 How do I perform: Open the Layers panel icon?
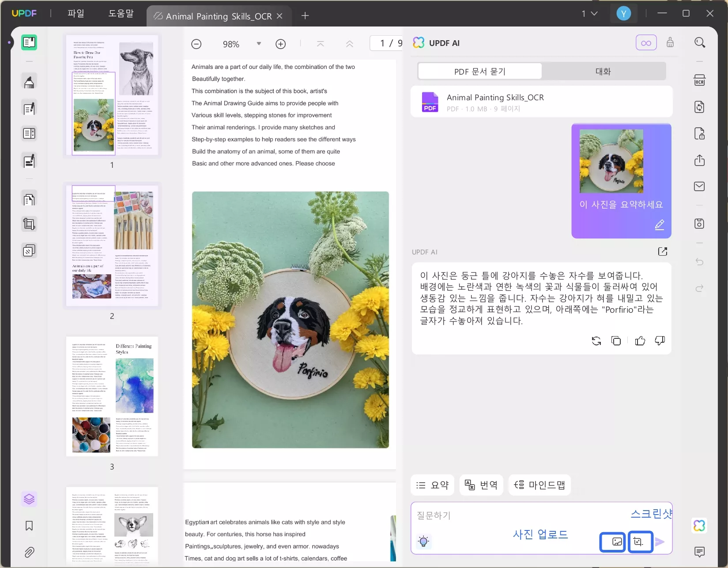coord(29,499)
